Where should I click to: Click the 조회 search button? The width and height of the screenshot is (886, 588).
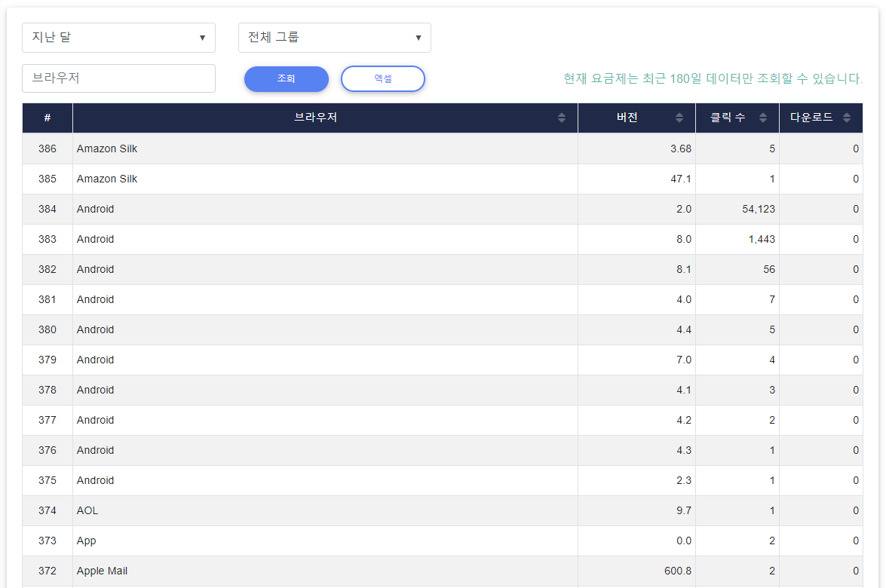(x=287, y=78)
